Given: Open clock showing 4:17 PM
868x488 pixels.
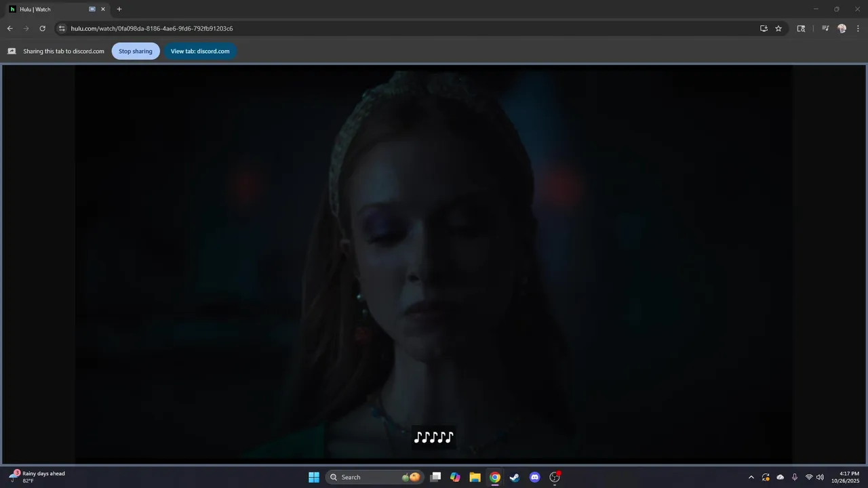Looking at the screenshot, I should (x=846, y=477).
